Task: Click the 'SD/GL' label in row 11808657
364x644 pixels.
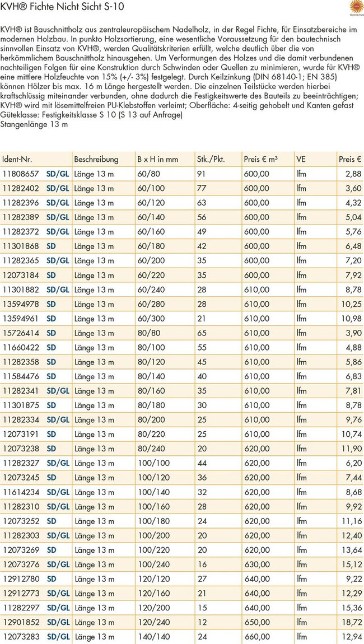Action: [x=58, y=174]
